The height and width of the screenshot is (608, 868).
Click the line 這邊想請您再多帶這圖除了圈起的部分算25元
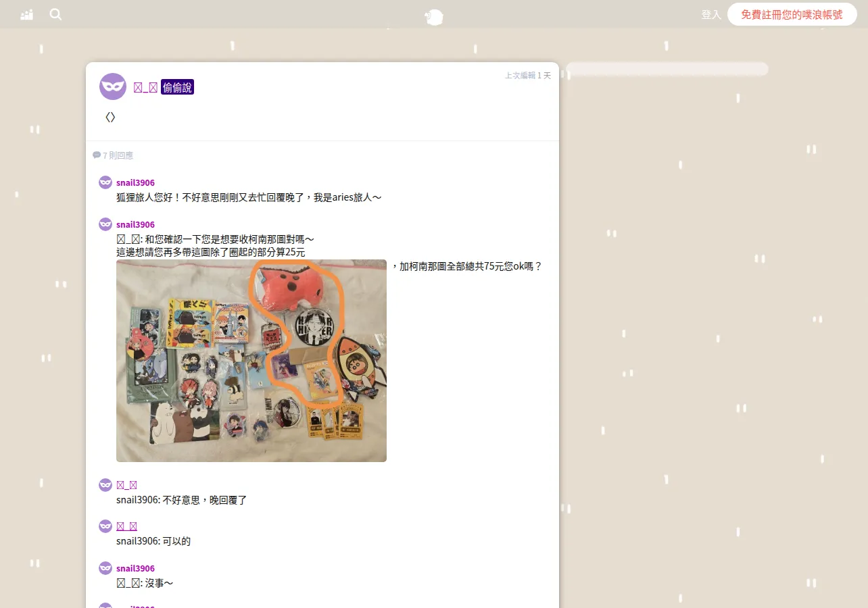(x=211, y=252)
